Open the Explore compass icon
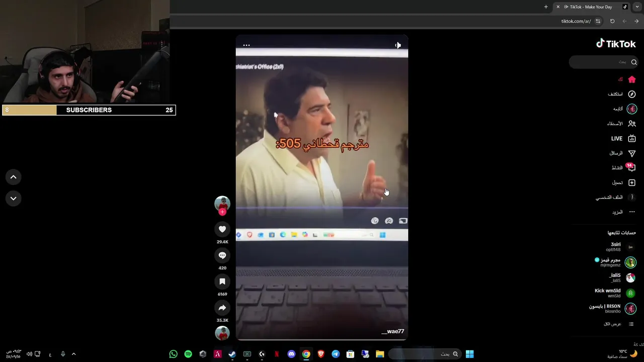Image resolution: width=644 pixels, height=362 pixels. (632, 94)
